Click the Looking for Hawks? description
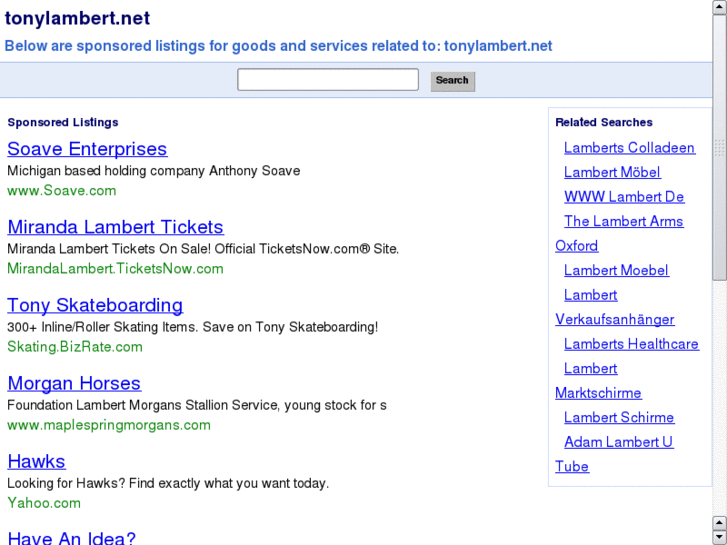 click(168, 483)
